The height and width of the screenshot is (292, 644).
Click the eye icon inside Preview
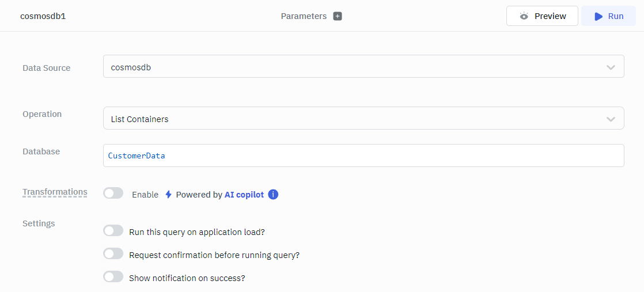click(x=524, y=16)
